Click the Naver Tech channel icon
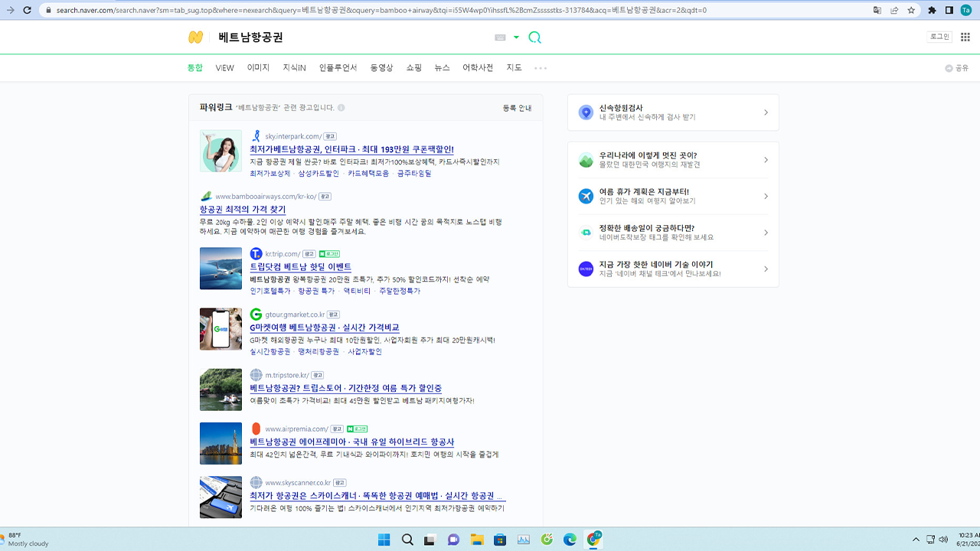980x551 pixels. [586, 269]
